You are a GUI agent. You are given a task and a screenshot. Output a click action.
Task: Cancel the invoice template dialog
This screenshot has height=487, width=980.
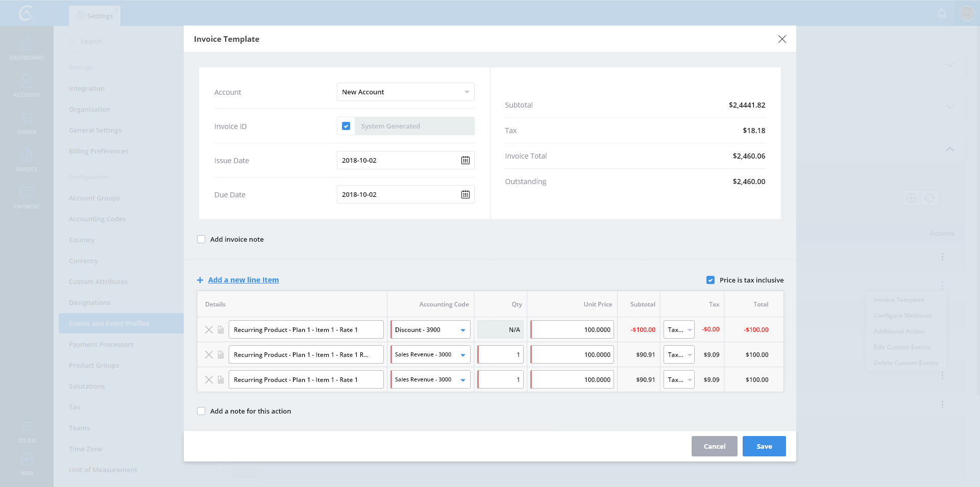pos(714,446)
